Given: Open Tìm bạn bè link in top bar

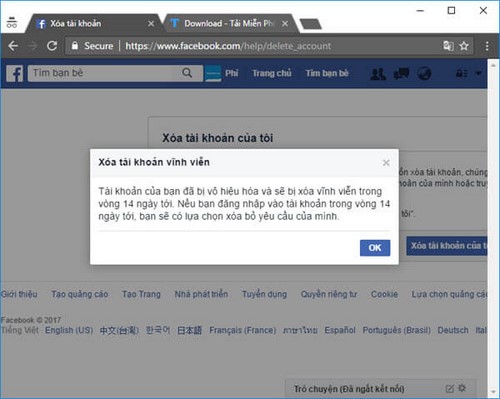Looking at the screenshot, I should click(x=327, y=73).
